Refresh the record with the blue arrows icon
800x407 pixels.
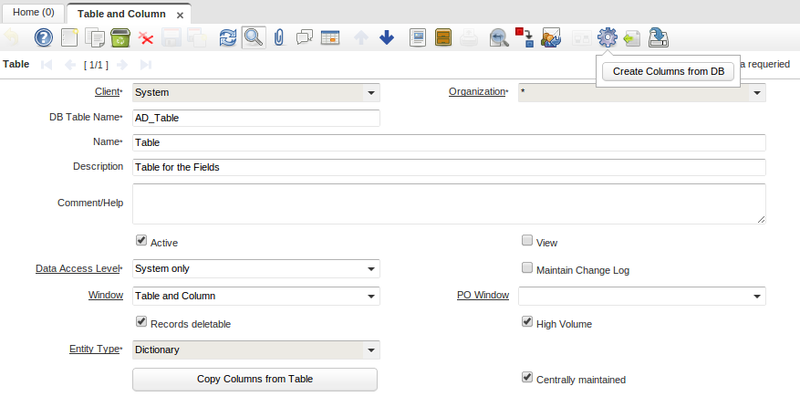coord(228,38)
